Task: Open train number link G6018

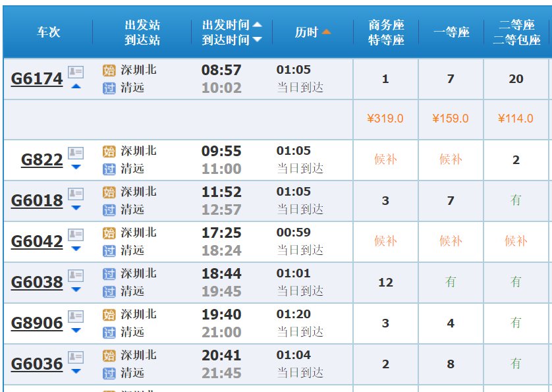Action: tap(37, 201)
